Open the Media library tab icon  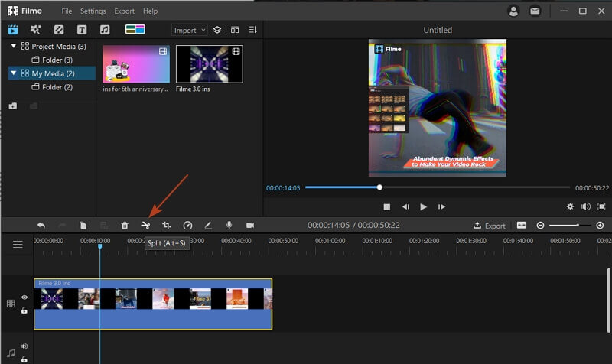pos(13,30)
